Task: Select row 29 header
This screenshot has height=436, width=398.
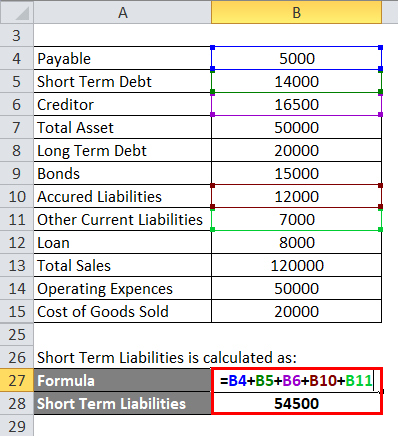Action: click(17, 426)
